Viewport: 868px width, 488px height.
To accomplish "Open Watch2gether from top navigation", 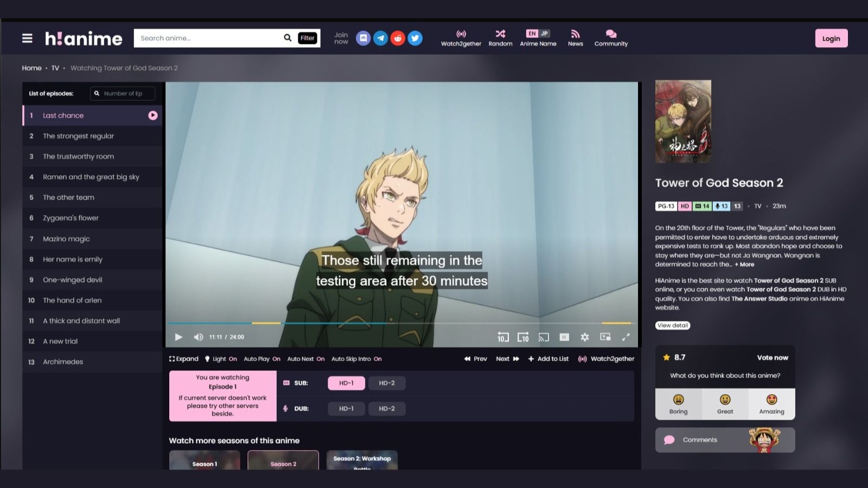I will 461,38.
